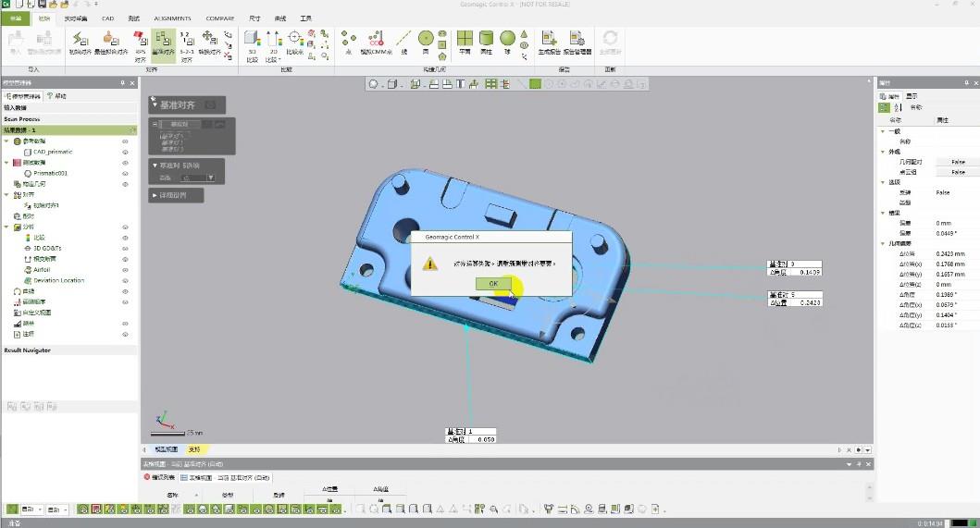The height and width of the screenshot is (528, 980).
Task: Click the first icon in viewport toolbar
Action: point(373,84)
